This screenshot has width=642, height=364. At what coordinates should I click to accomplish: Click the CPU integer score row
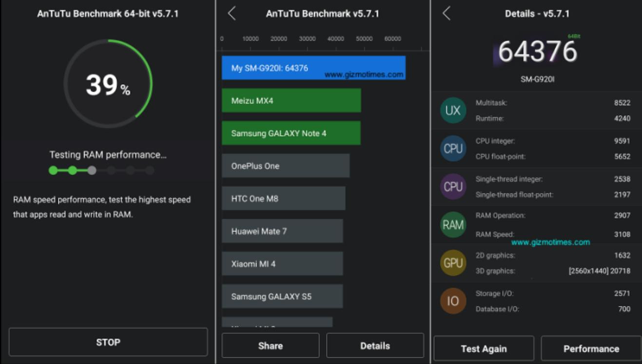point(553,141)
